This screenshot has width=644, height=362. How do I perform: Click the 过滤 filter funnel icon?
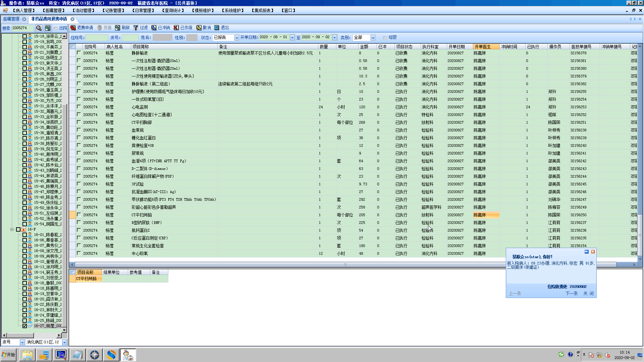coord(136,28)
